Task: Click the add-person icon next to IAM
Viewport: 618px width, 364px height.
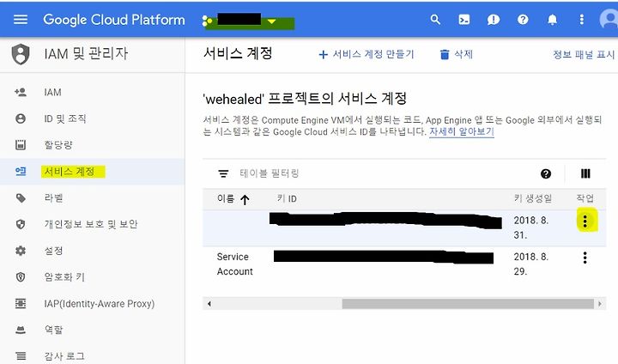Action: coord(21,92)
